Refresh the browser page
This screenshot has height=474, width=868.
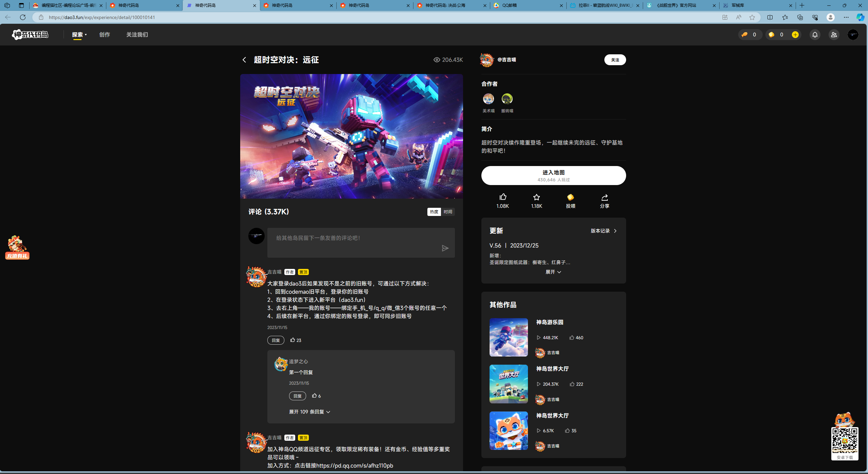(23, 17)
